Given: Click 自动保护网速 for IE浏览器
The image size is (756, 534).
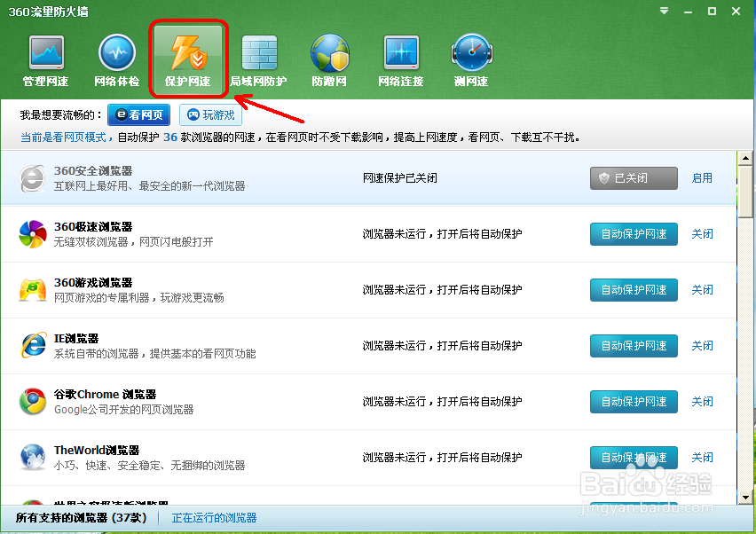Looking at the screenshot, I should [x=634, y=346].
